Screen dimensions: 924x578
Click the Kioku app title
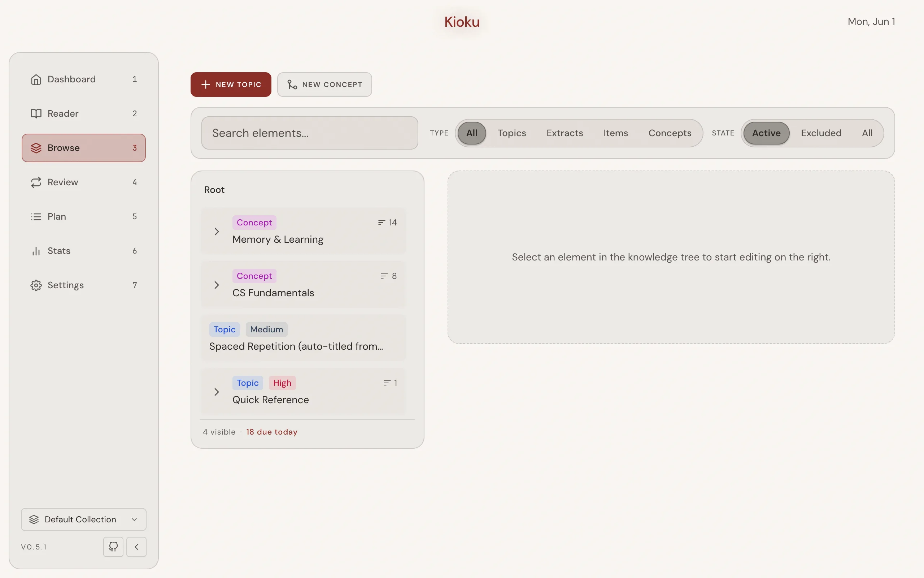point(462,22)
